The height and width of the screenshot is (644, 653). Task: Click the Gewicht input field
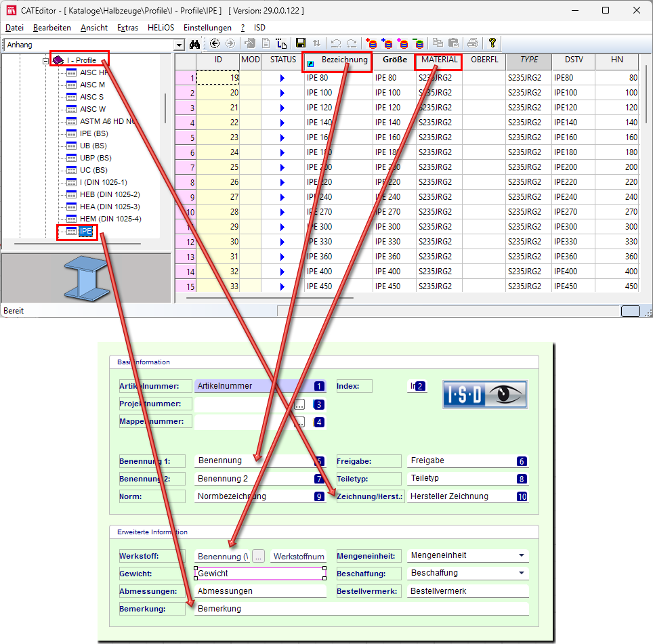260,574
